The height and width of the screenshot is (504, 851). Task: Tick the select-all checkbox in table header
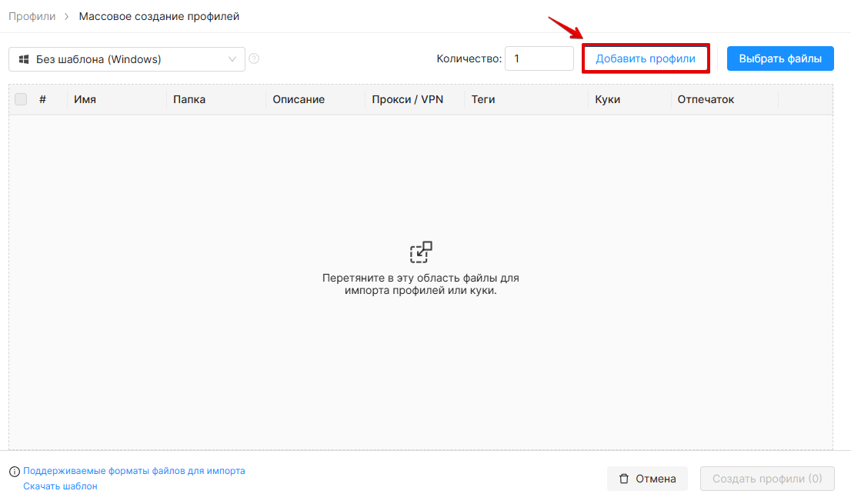pyautogui.click(x=21, y=99)
